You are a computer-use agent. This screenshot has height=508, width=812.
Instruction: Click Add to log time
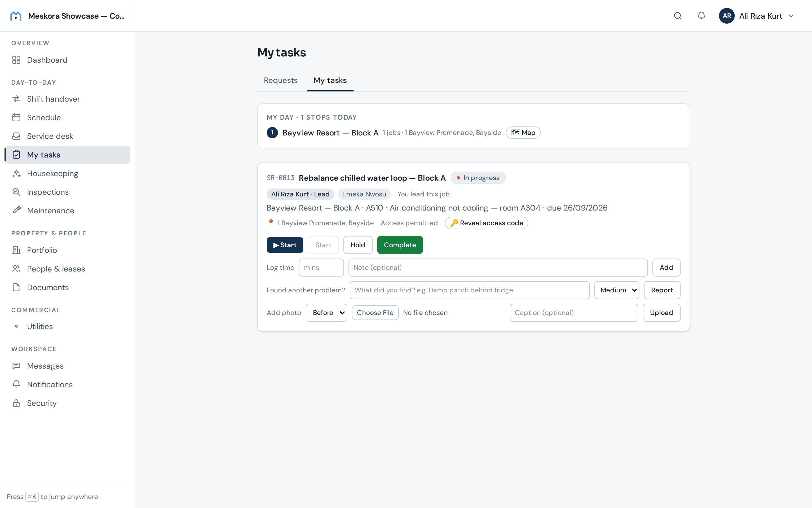[x=666, y=268]
